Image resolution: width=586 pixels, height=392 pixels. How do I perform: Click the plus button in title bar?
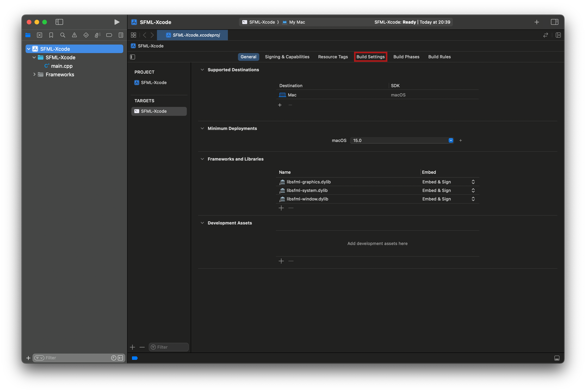point(536,22)
